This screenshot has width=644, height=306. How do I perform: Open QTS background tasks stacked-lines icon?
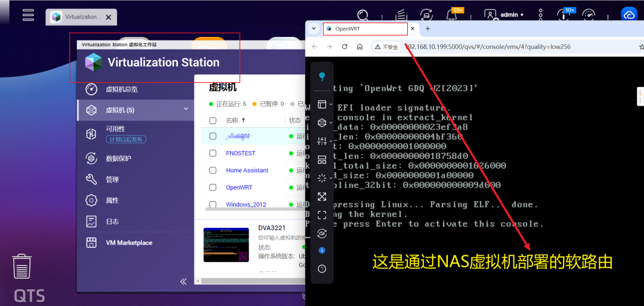[401, 15]
